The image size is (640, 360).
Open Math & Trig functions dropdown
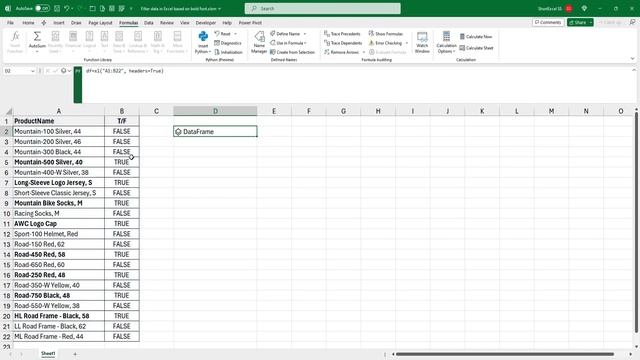click(x=158, y=42)
